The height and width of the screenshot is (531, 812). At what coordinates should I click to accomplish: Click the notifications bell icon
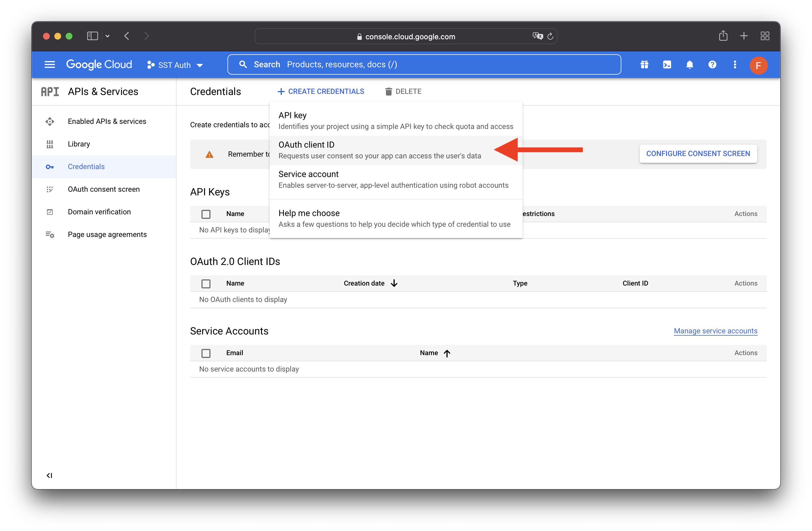(689, 64)
